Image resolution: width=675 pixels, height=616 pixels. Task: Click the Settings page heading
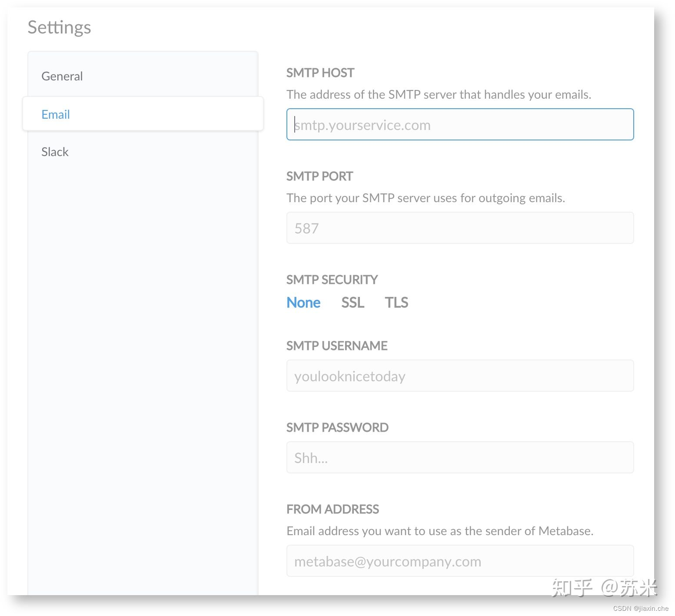(60, 27)
